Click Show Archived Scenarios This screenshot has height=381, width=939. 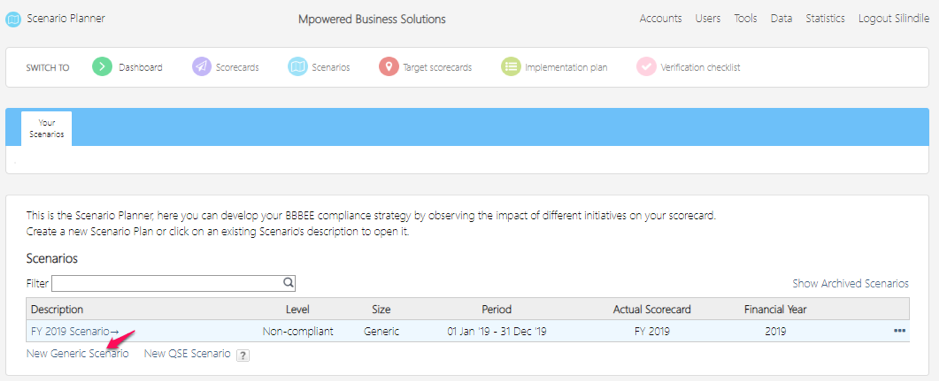pos(850,283)
